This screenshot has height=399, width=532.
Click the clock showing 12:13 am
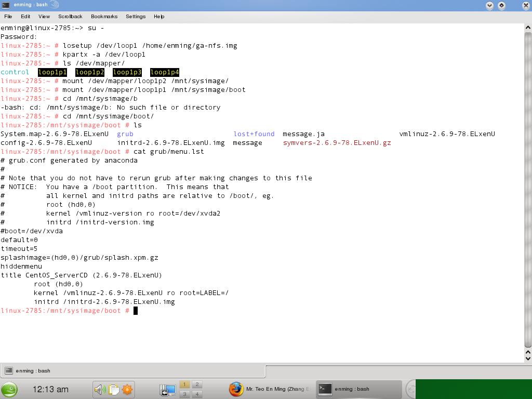coord(50,390)
